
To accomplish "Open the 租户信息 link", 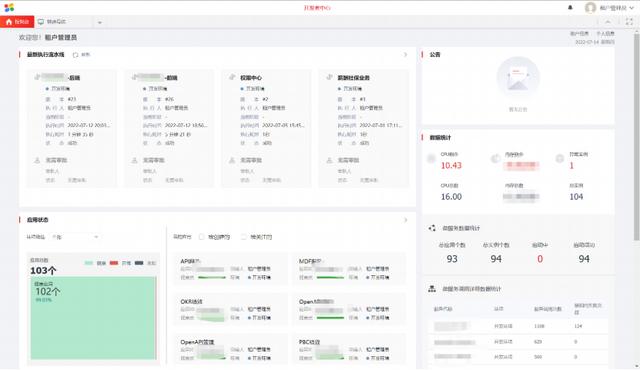I will pos(579,33).
